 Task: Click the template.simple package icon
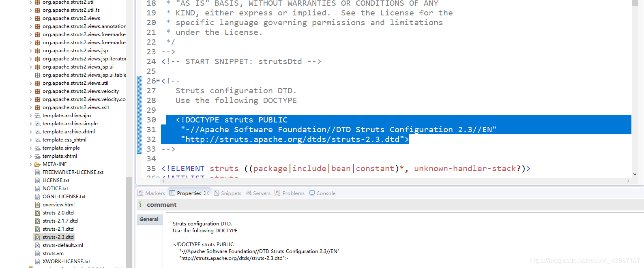37,148
